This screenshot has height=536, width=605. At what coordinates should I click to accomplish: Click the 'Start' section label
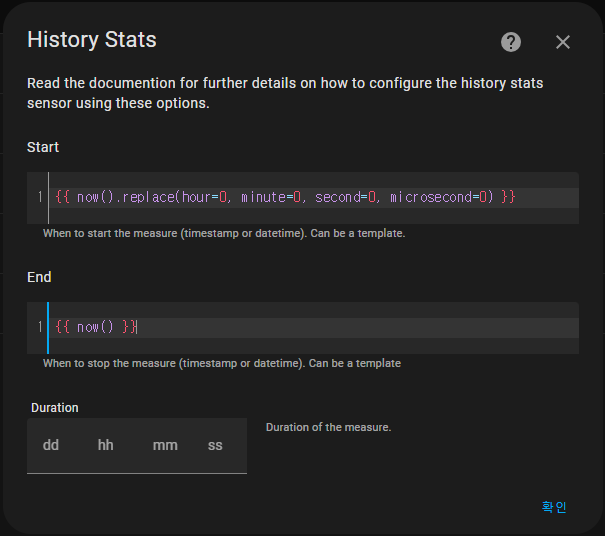[x=43, y=147]
